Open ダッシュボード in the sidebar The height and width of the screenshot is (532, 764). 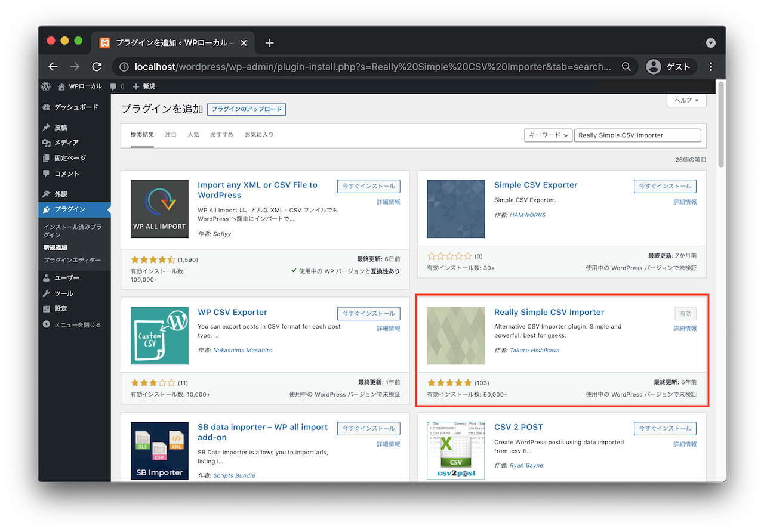[x=75, y=107]
